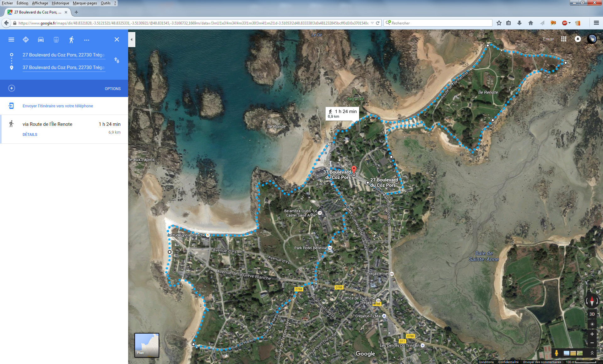The width and height of the screenshot is (603, 364).
Task: Open the Google apps grid
Action: [564, 39]
